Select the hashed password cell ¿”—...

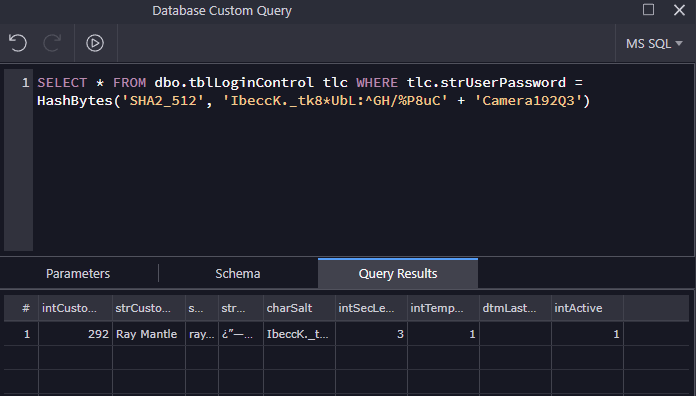pos(241,334)
